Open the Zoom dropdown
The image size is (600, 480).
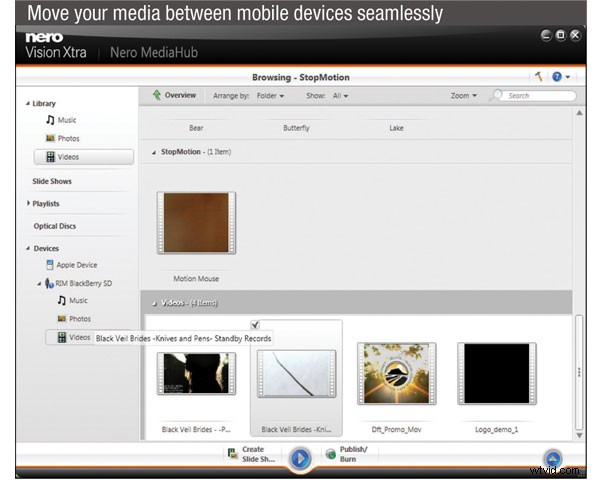tap(464, 96)
